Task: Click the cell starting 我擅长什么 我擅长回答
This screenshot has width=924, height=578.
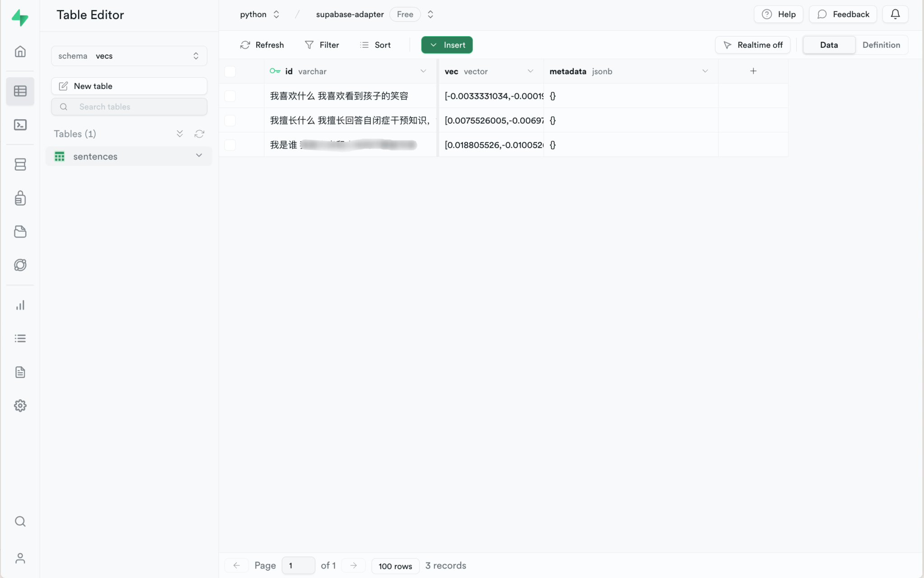Action: click(x=351, y=120)
